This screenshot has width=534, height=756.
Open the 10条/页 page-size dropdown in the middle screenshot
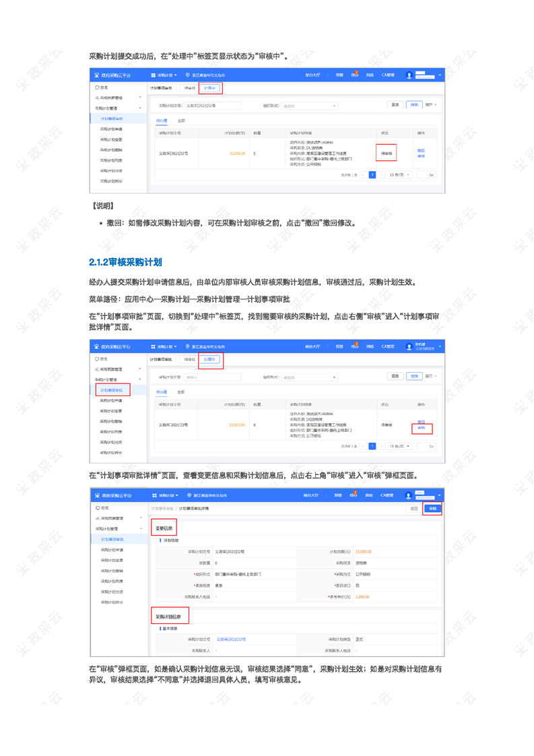[400, 446]
